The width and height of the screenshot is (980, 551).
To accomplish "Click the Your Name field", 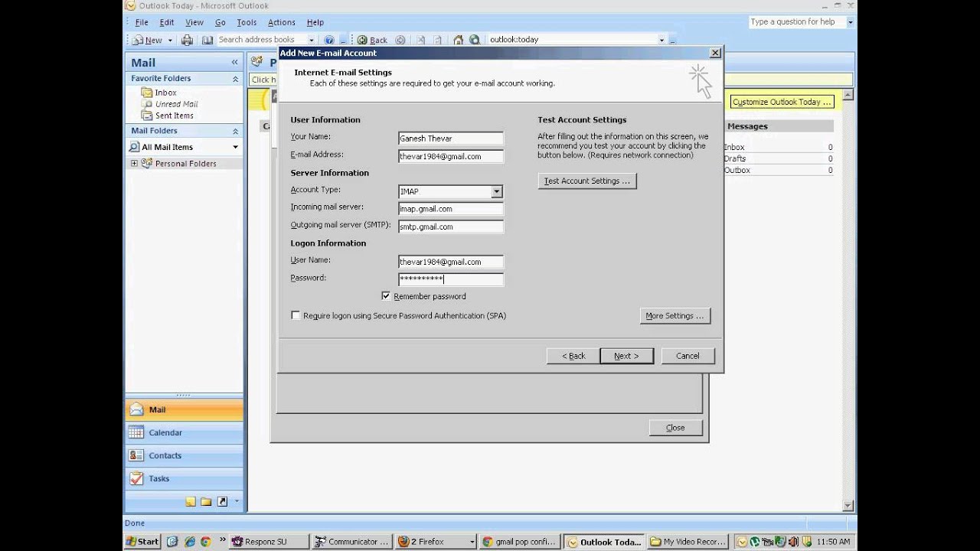I will click(x=451, y=139).
